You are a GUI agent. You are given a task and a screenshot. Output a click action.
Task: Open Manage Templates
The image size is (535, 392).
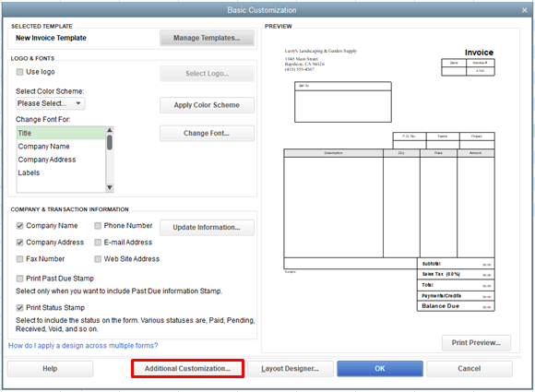coord(207,38)
